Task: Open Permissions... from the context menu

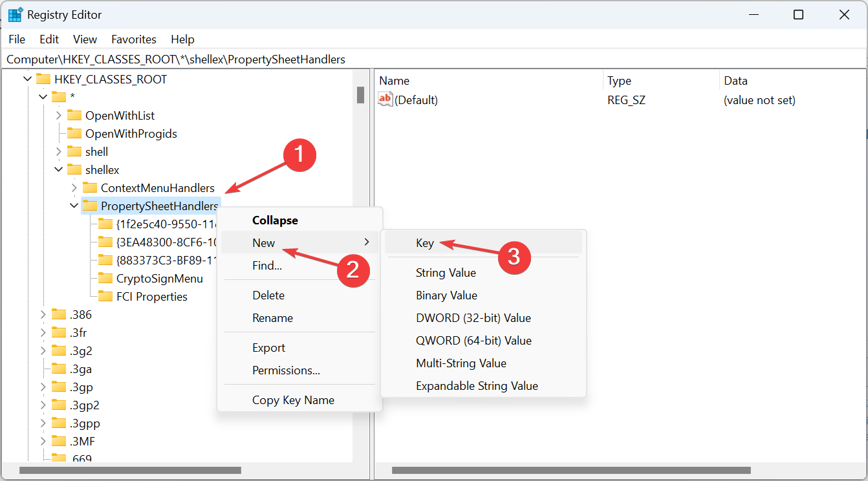Action: (300, 370)
